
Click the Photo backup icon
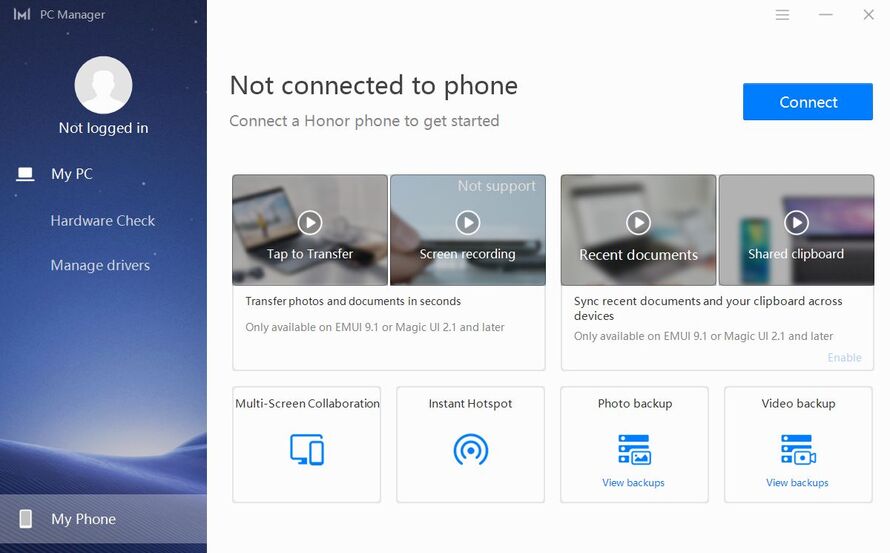634,449
